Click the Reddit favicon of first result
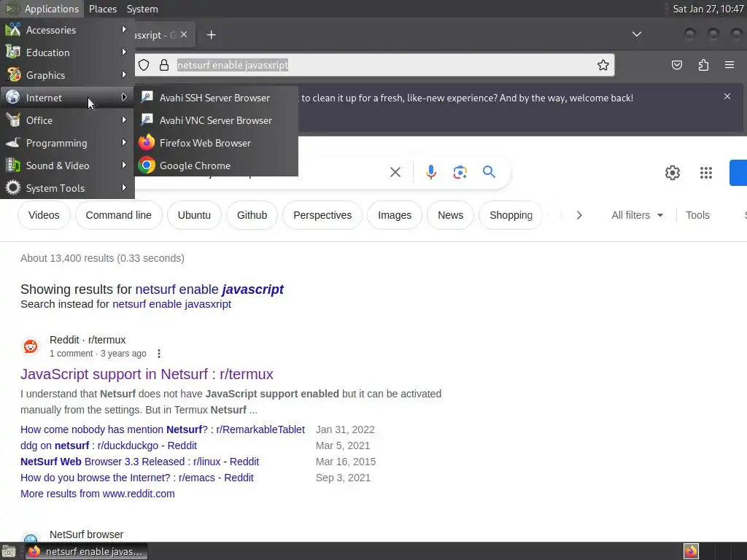The height and width of the screenshot is (560, 747). 31,346
